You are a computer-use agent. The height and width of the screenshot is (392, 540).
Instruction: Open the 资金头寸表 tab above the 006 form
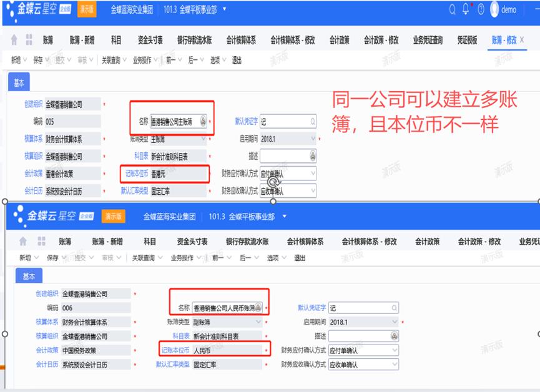tap(192, 242)
